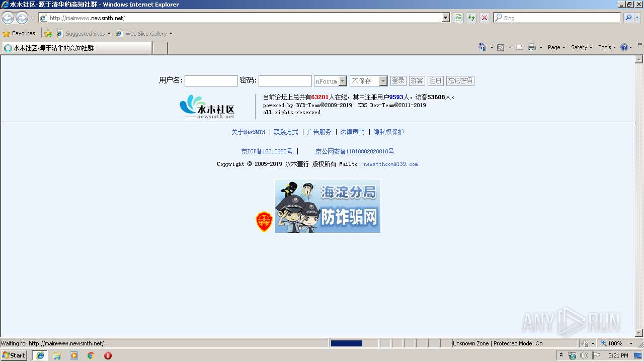The height and width of the screenshot is (362, 644).
Task: Click the tray volume speaker icon
Action: pyautogui.click(x=584, y=355)
